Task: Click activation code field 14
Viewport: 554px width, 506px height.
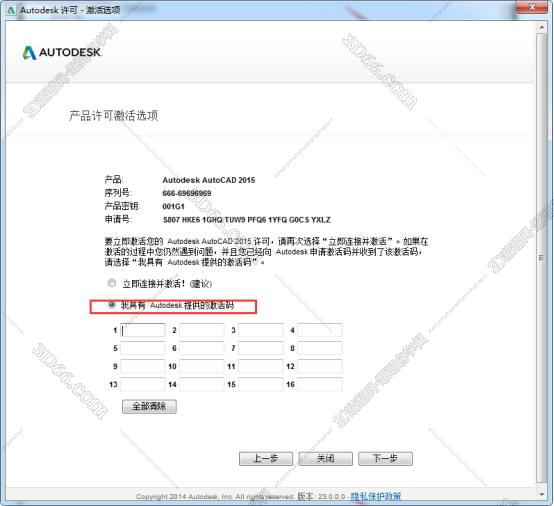Action: click(x=202, y=384)
